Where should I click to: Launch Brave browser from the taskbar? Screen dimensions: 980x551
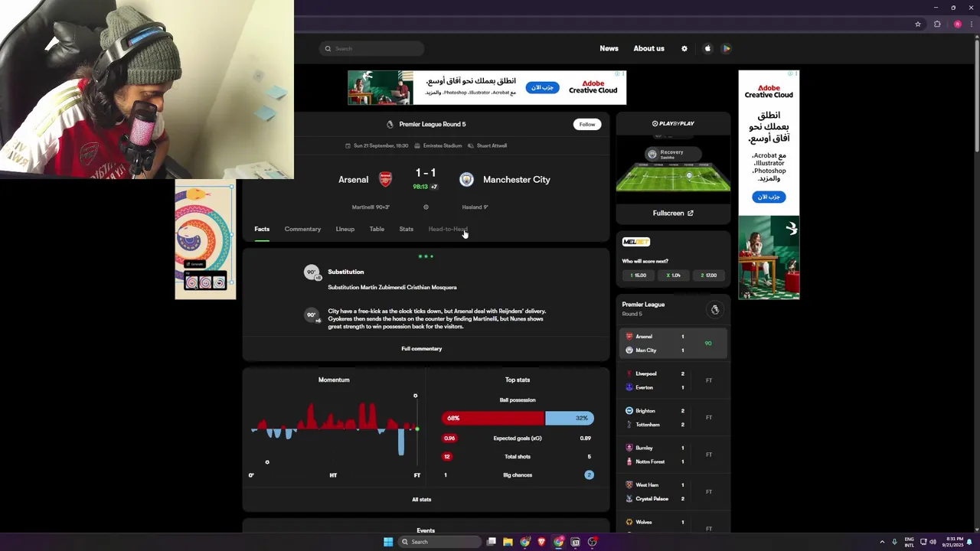(541, 542)
